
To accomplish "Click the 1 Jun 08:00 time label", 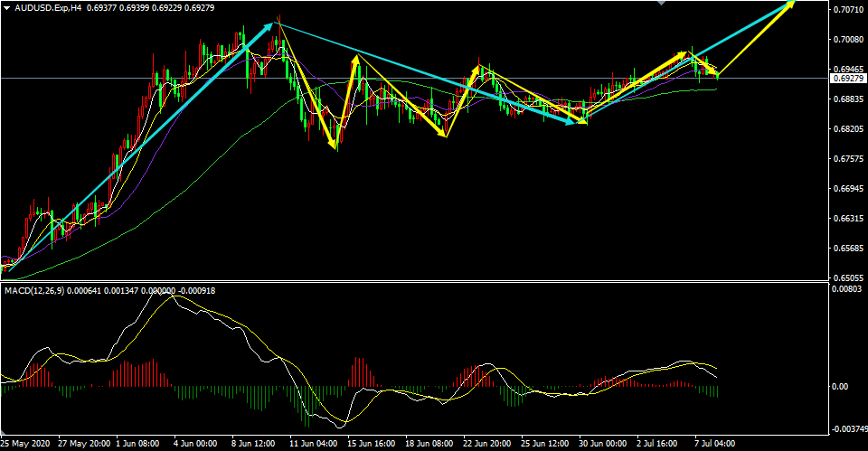I will point(137,444).
